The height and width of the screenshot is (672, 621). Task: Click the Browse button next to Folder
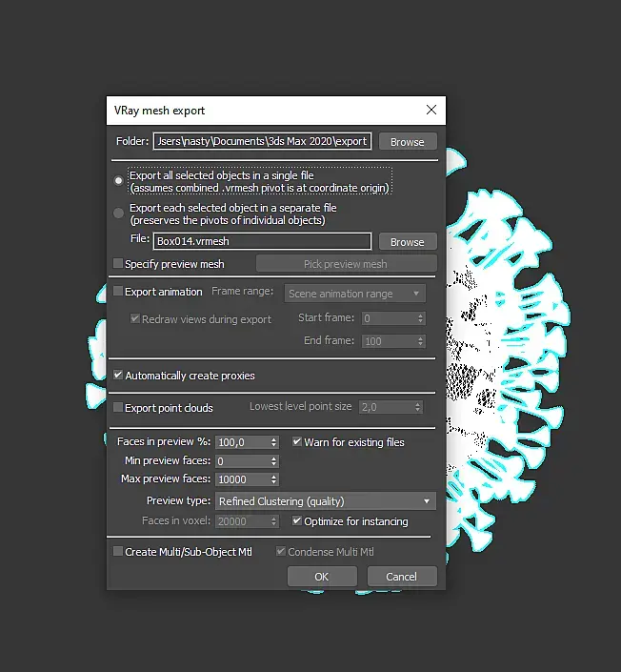408,141
